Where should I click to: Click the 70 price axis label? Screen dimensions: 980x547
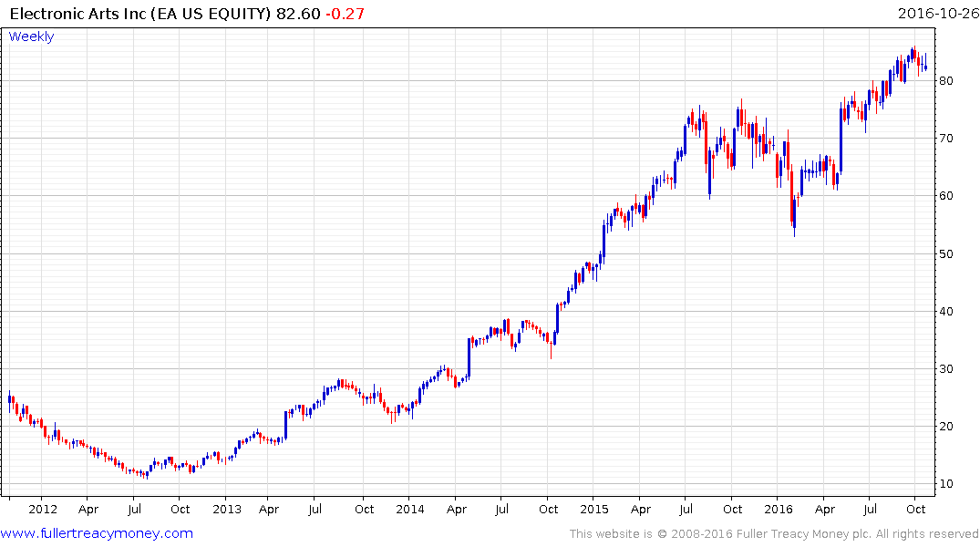(946, 139)
